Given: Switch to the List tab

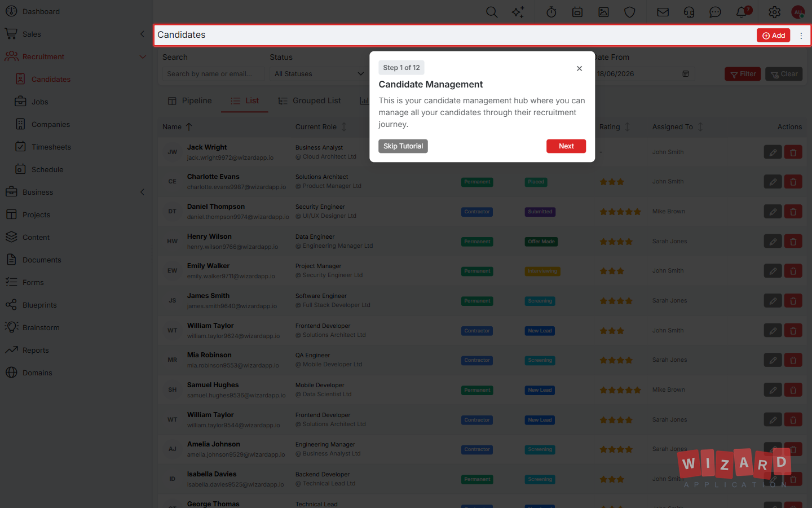Looking at the screenshot, I should coord(245,100).
